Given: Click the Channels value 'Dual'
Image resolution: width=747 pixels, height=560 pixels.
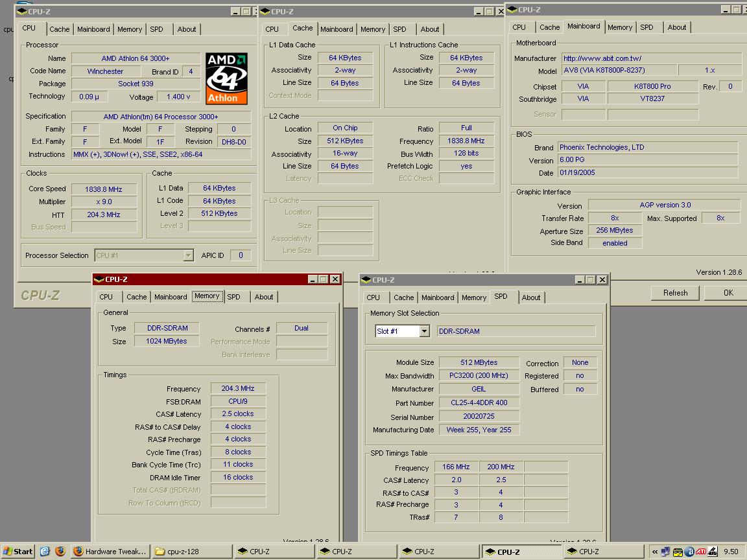Looking at the screenshot, I should [x=302, y=328].
